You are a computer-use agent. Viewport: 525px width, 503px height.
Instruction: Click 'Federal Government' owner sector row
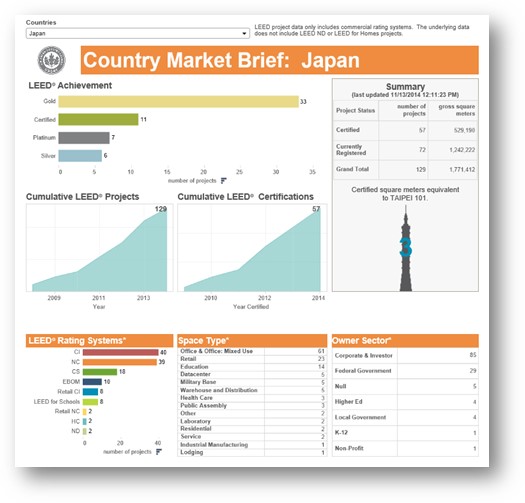(405, 371)
